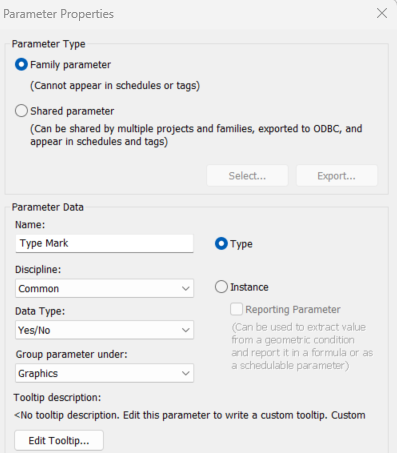
Task: Click the Family parameter label text
Action: point(70,65)
